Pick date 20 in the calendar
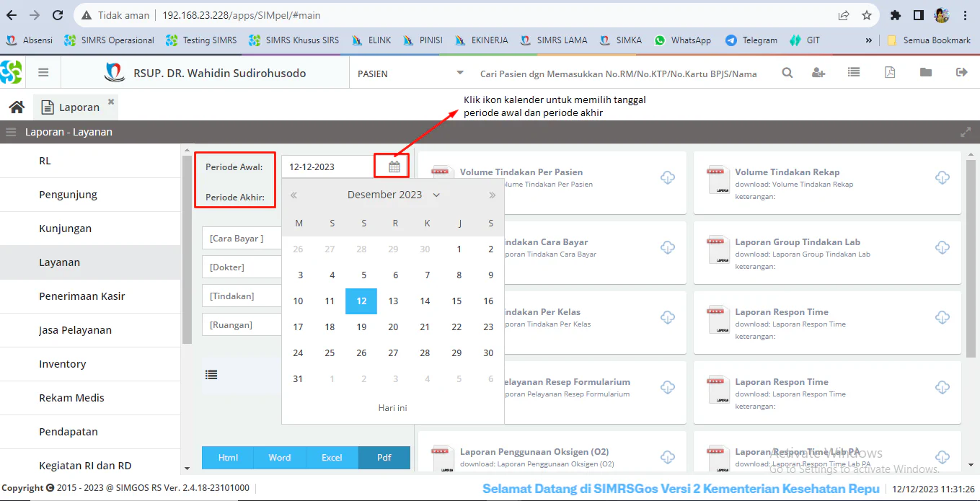 point(393,327)
